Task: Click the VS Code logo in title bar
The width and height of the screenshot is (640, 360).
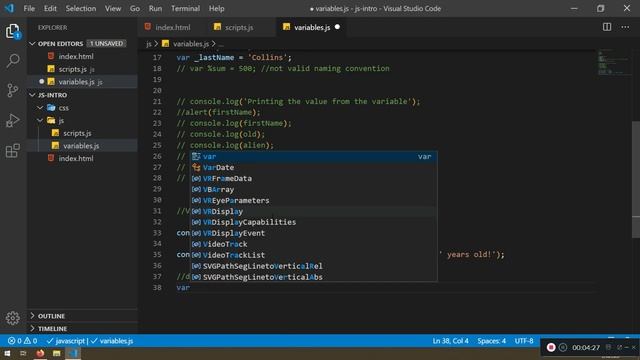Action: (9, 8)
